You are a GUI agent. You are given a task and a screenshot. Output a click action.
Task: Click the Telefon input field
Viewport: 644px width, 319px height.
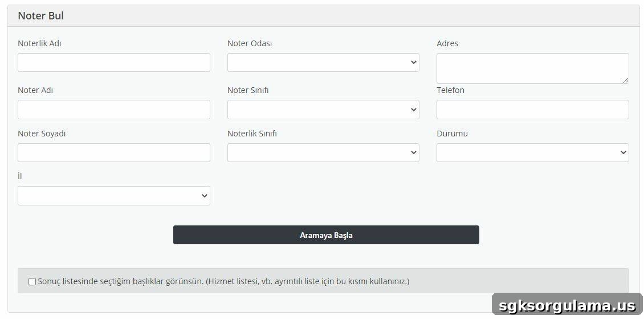click(533, 110)
